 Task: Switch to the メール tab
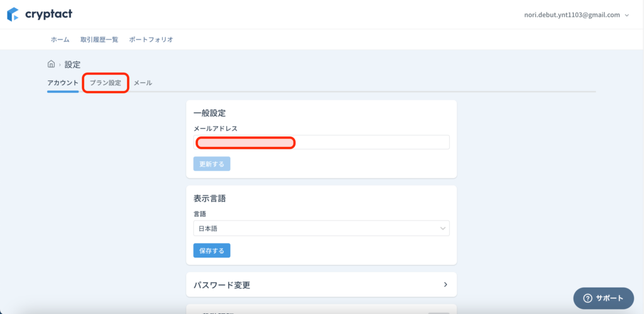click(x=143, y=83)
